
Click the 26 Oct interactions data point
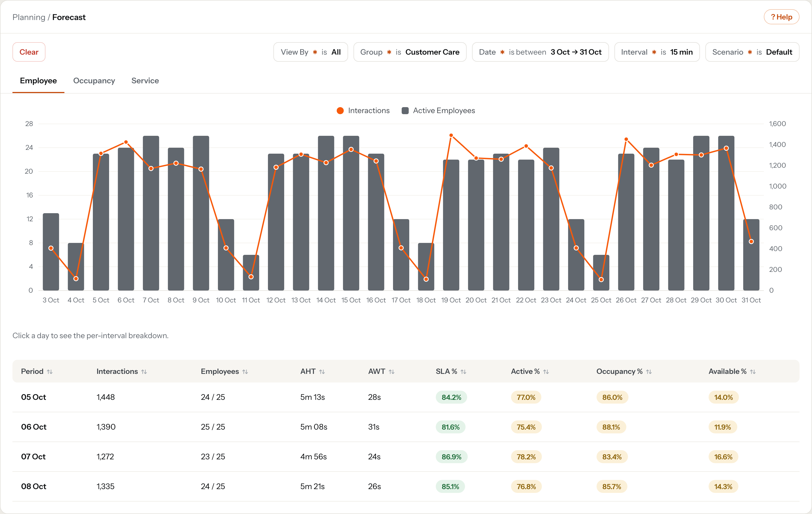point(626,139)
